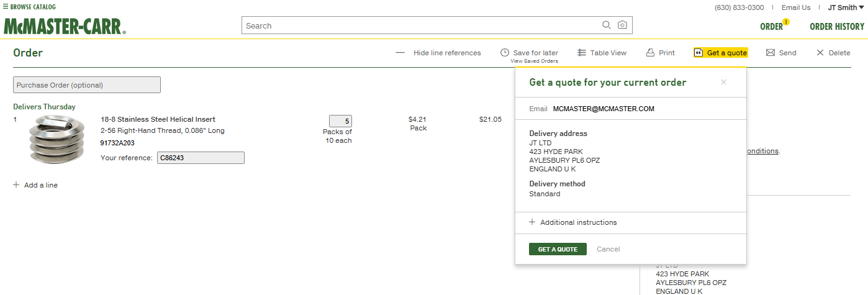Click the Purchase Order input field

pyautogui.click(x=87, y=84)
